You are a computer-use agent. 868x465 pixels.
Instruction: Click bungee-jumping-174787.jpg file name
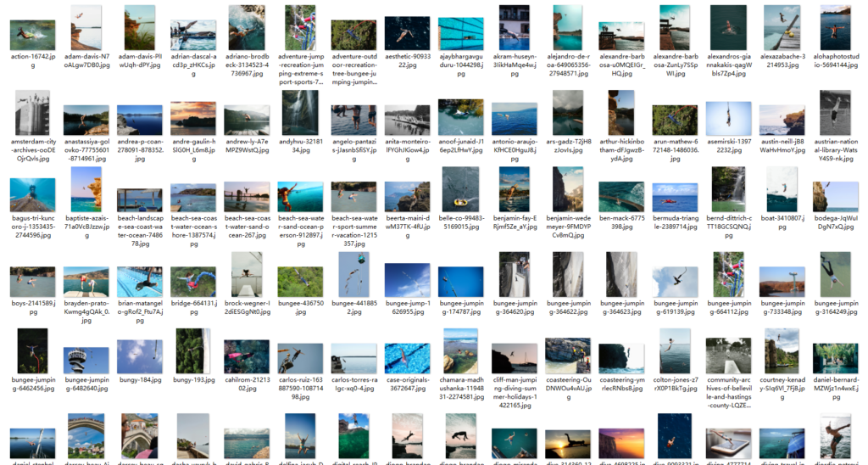(461, 308)
